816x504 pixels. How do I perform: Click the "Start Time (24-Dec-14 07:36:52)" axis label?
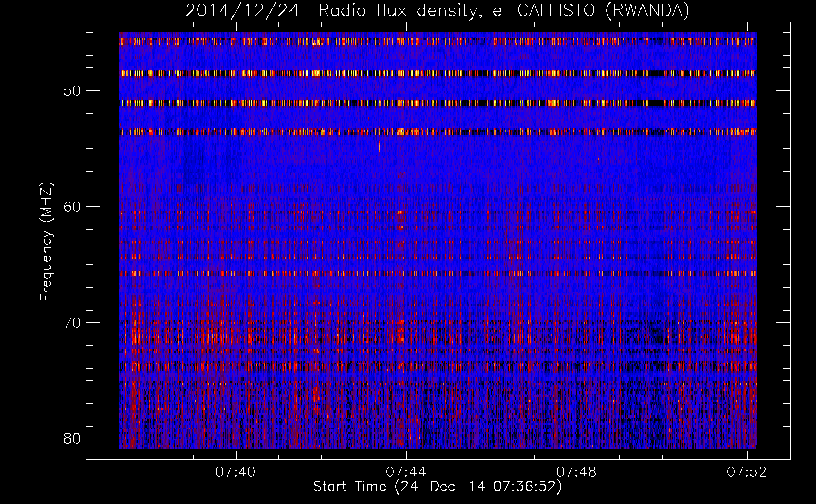pyautogui.click(x=437, y=487)
